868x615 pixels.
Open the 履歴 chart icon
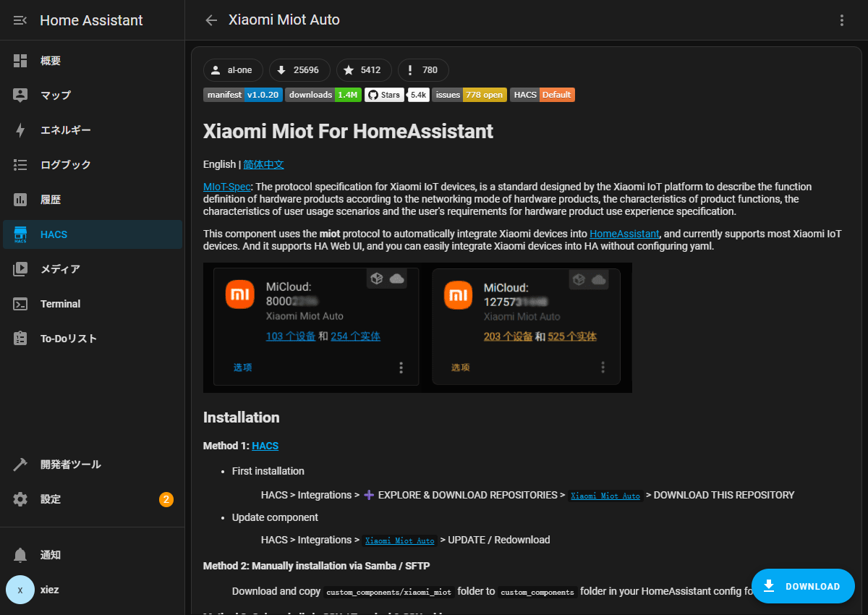tap(20, 200)
